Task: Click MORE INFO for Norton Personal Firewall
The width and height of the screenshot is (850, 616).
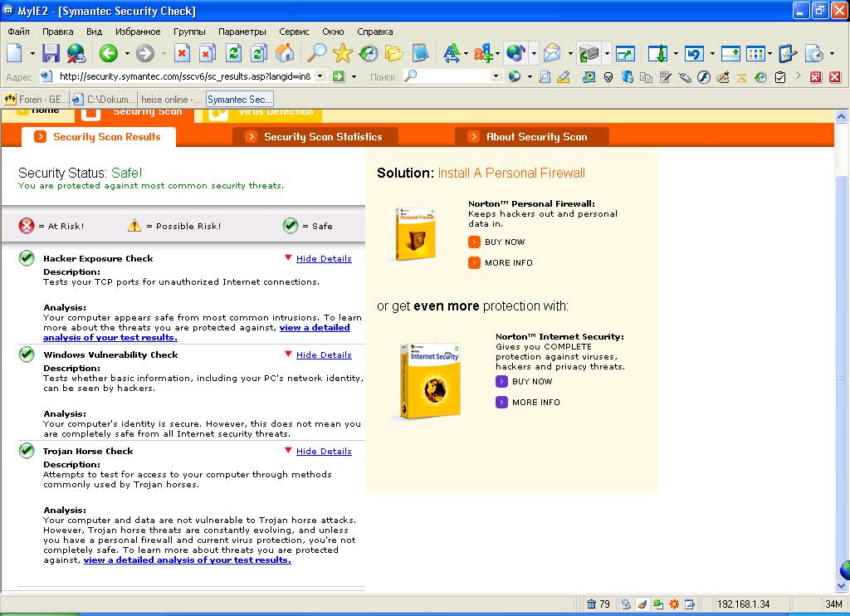Action: coord(501,262)
